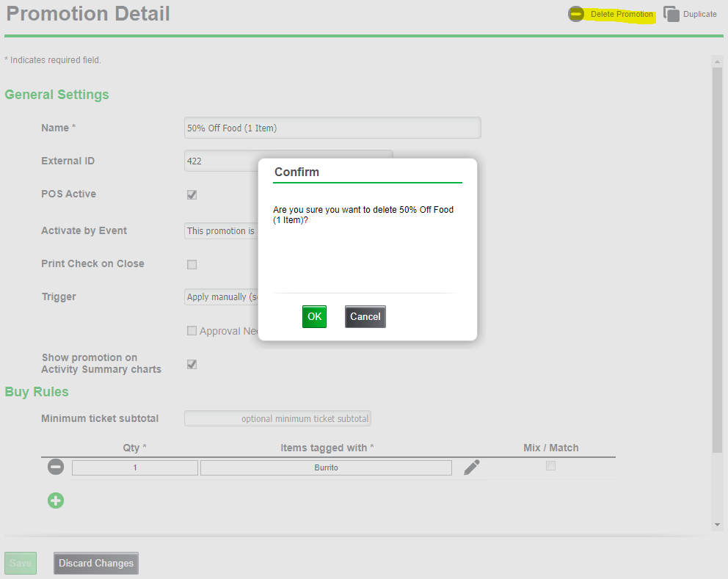Screen dimensions: 728x579
Task: Click the Minimum ticket subtotal field
Action: (x=277, y=418)
